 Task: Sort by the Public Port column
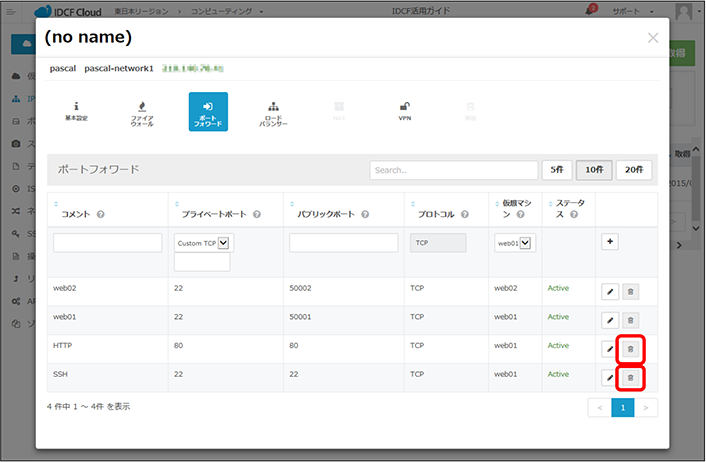click(x=292, y=204)
